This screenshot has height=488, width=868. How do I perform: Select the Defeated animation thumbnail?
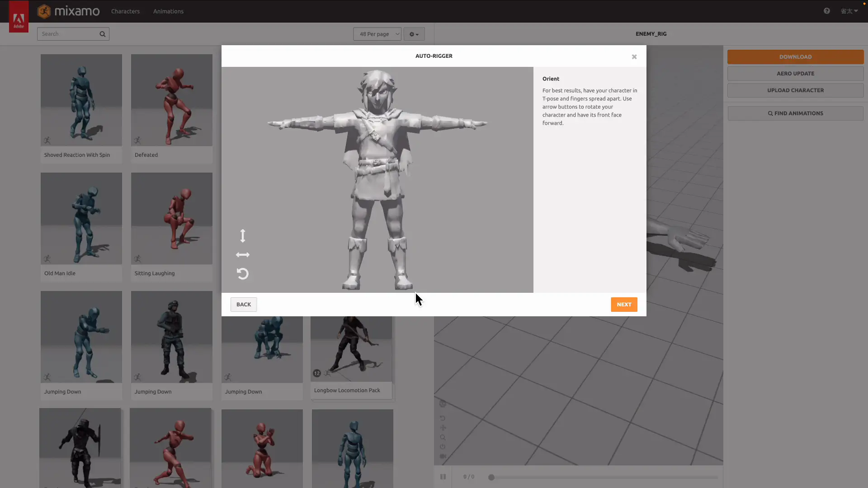click(x=172, y=100)
